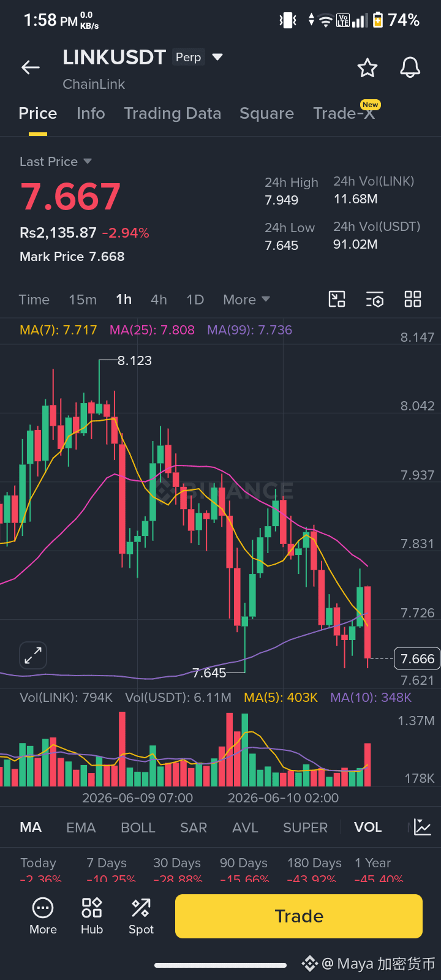Tap the MA(25): 7.808 legend

coord(152,330)
